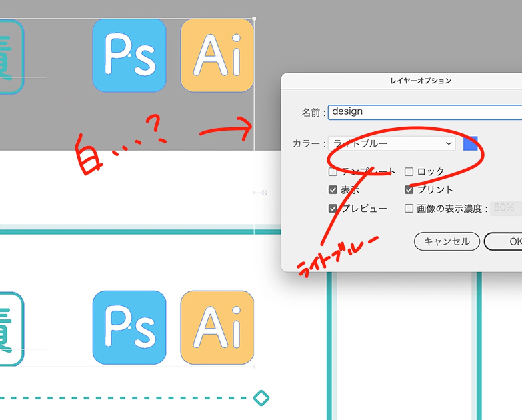Uncheck the プリント checkbox
Viewport: 522px width, 420px height.
tap(409, 190)
